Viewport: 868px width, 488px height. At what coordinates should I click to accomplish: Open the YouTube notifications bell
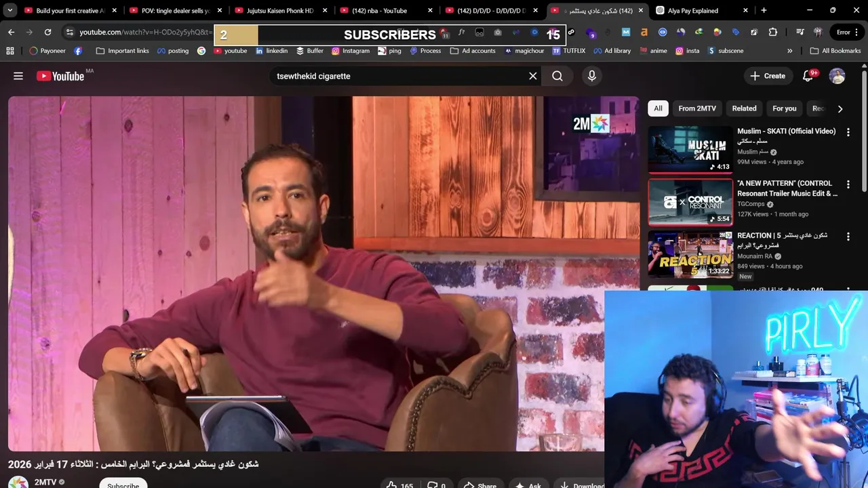tap(808, 76)
